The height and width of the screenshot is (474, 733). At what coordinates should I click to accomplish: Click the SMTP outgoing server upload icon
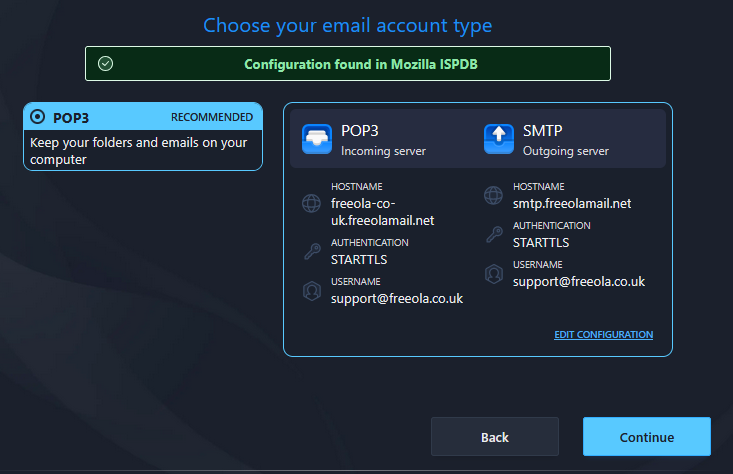[x=498, y=138]
